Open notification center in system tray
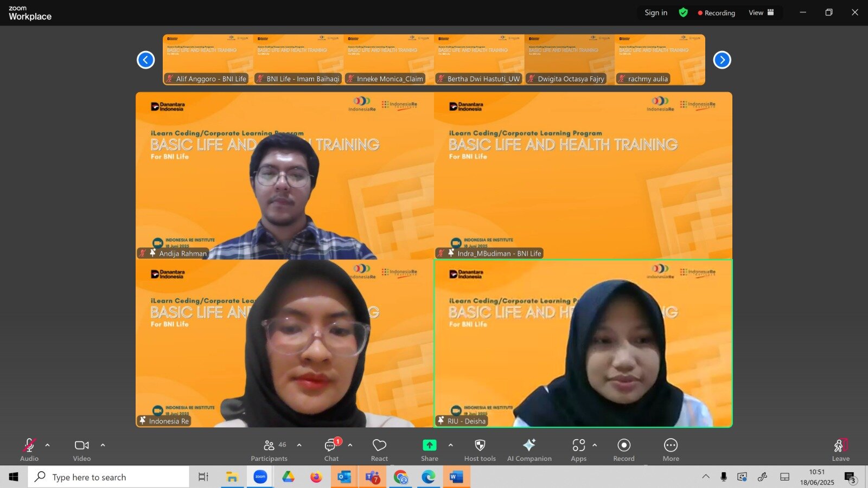The height and width of the screenshot is (488, 868). 850,477
